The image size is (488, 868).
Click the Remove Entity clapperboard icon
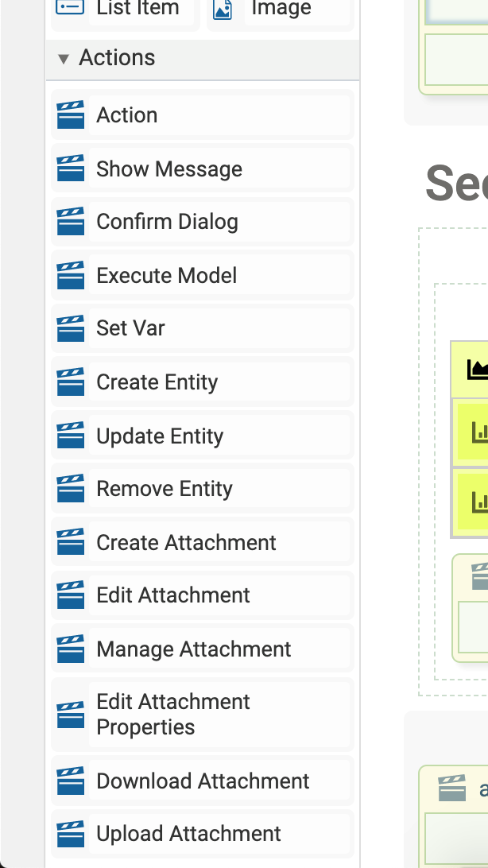[71, 489]
